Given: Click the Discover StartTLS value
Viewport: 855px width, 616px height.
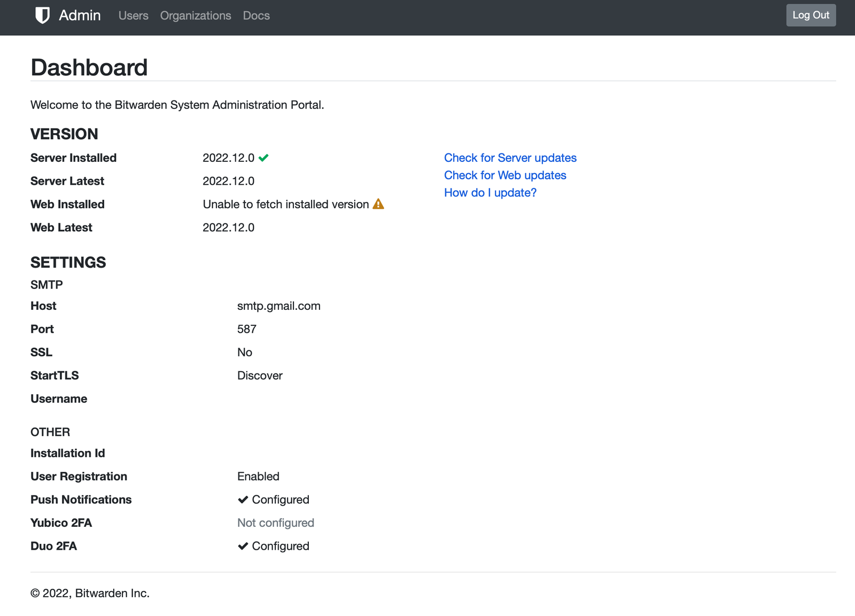Looking at the screenshot, I should pos(260,375).
